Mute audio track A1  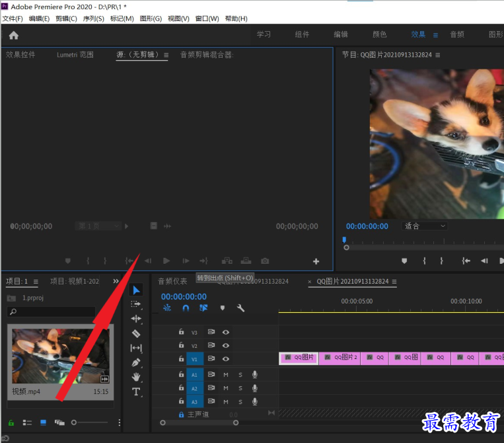click(x=226, y=375)
